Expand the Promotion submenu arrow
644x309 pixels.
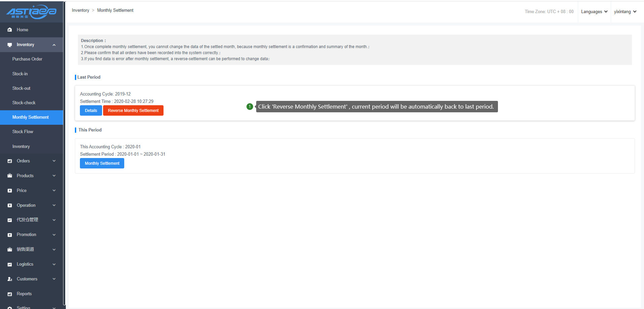[x=54, y=235]
